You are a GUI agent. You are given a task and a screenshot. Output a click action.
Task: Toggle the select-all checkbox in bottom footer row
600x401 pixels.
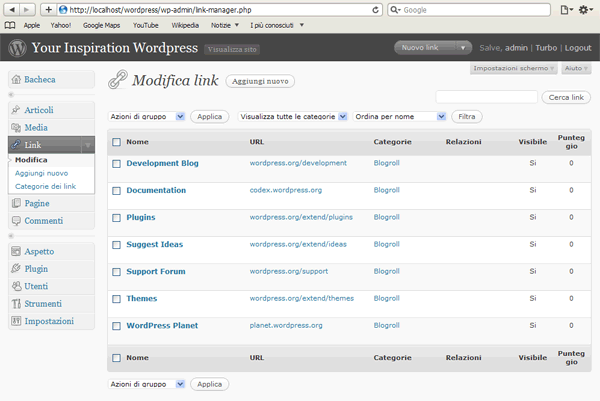[x=116, y=358]
